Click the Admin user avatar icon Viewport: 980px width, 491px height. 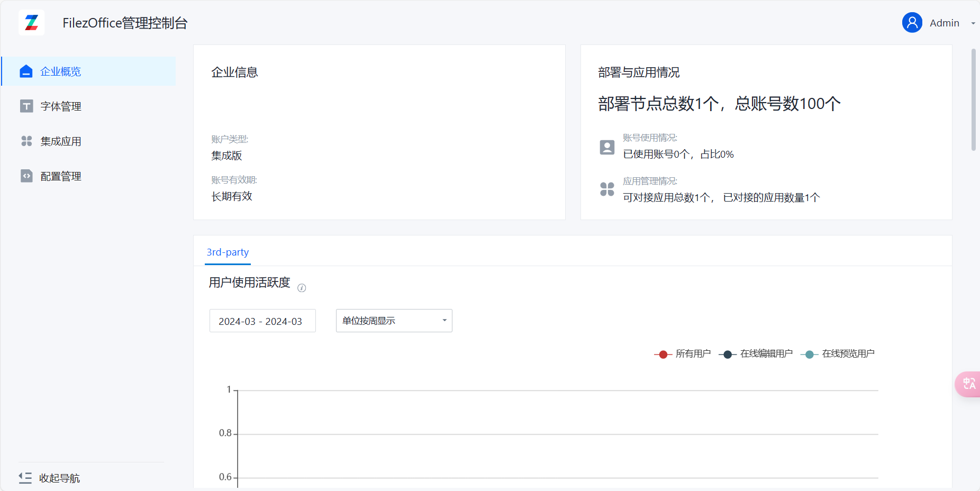(912, 23)
